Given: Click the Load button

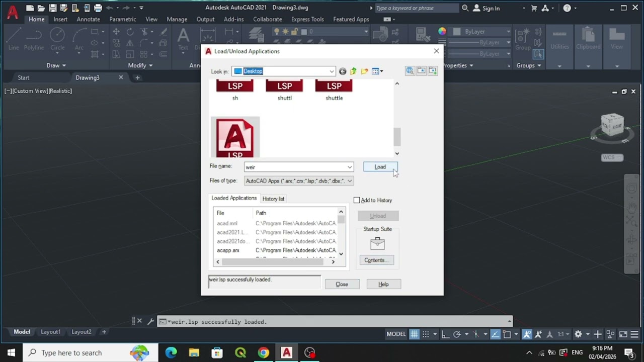Looking at the screenshot, I should (x=380, y=167).
